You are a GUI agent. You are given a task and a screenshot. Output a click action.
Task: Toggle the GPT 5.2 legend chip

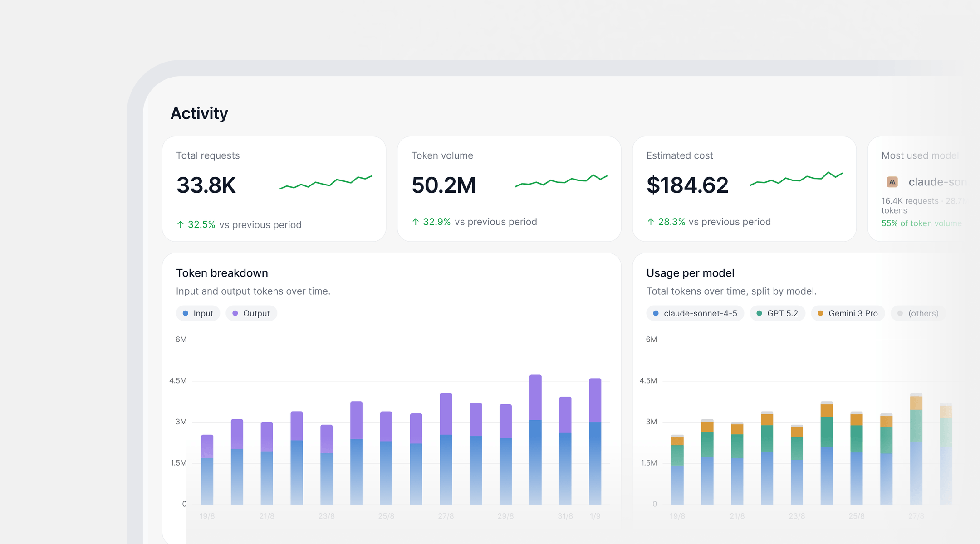[777, 313]
